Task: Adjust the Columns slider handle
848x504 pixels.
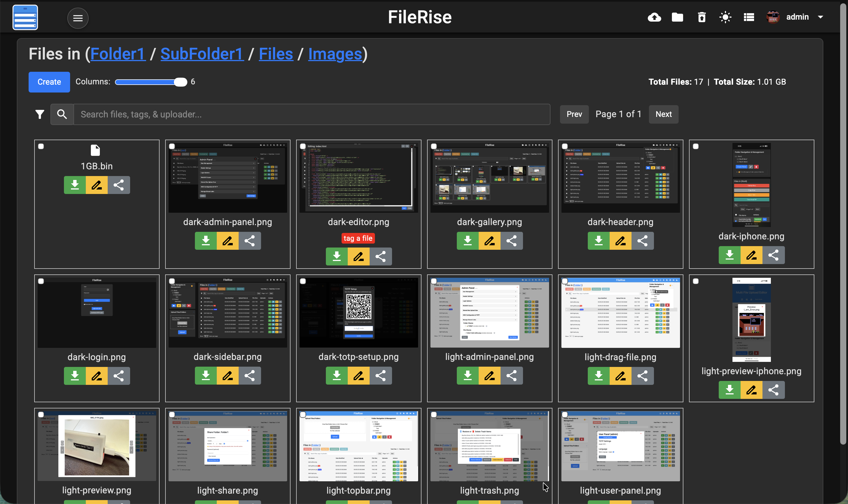Action: pyautogui.click(x=180, y=82)
